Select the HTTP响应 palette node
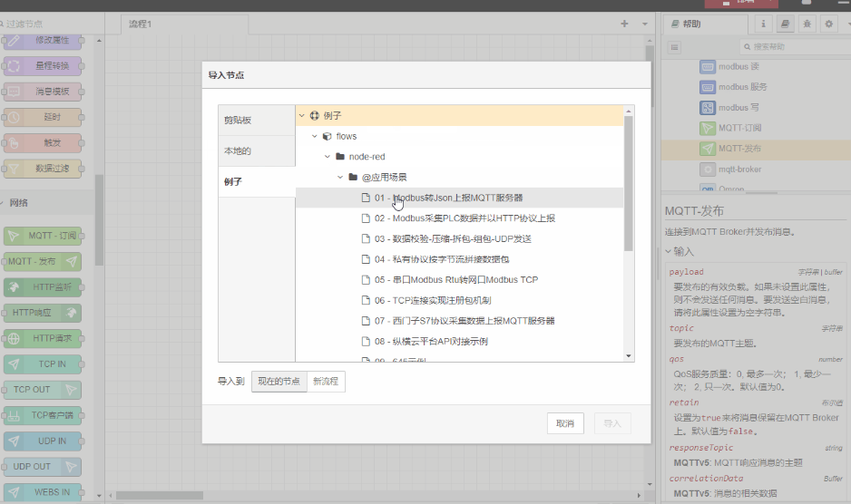This screenshot has height=504, width=851. click(43, 313)
